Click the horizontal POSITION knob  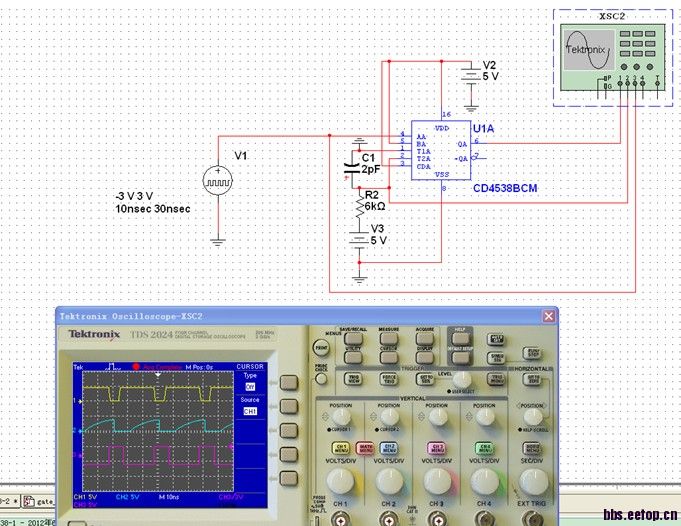tap(532, 417)
